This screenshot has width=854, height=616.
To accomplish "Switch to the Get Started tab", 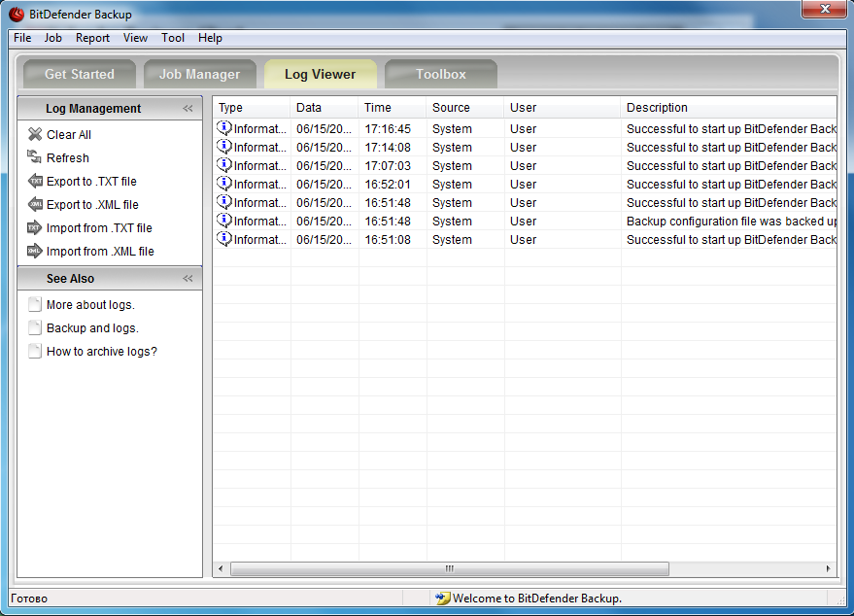I will tap(80, 74).
